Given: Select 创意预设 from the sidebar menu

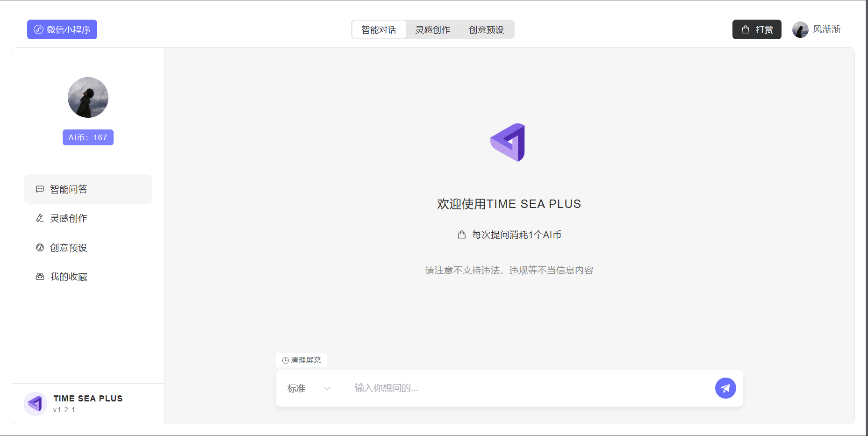Looking at the screenshot, I should click(68, 248).
